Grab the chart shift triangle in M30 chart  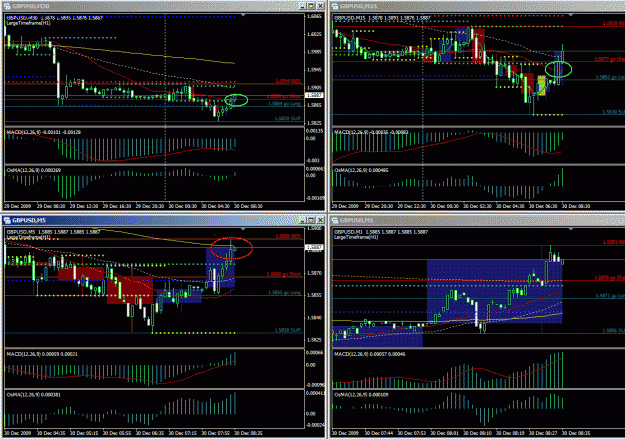pos(243,15)
